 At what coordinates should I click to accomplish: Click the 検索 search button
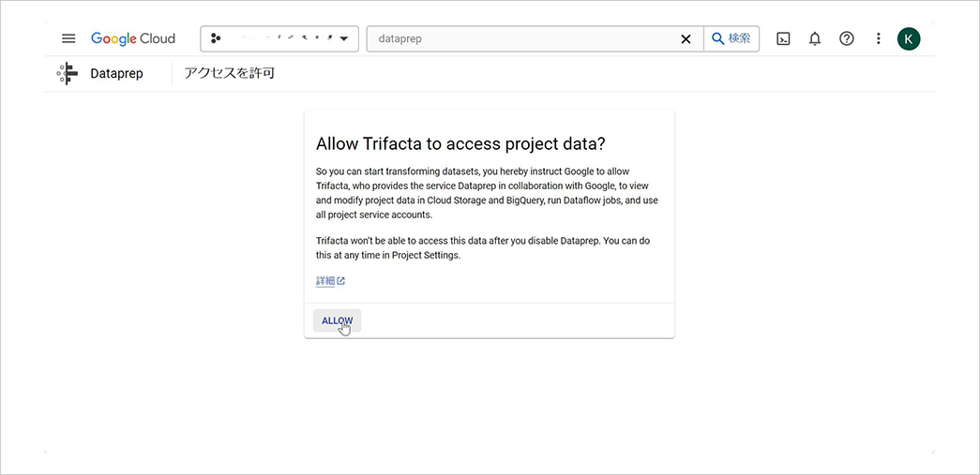click(731, 38)
